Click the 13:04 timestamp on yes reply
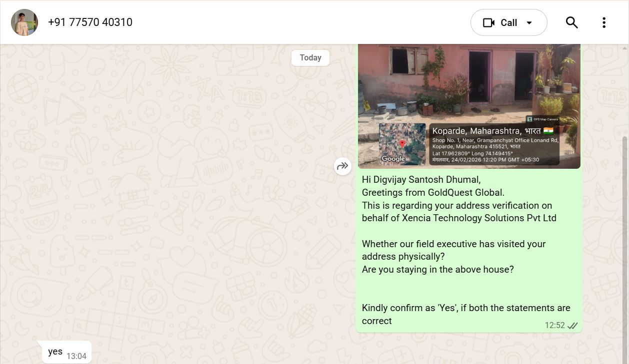The height and width of the screenshot is (364, 629). [76, 357]
